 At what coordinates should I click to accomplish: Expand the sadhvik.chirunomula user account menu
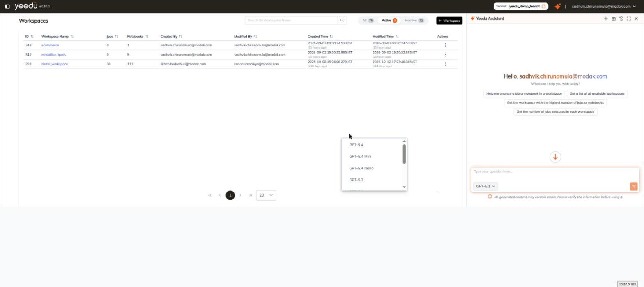604,6
